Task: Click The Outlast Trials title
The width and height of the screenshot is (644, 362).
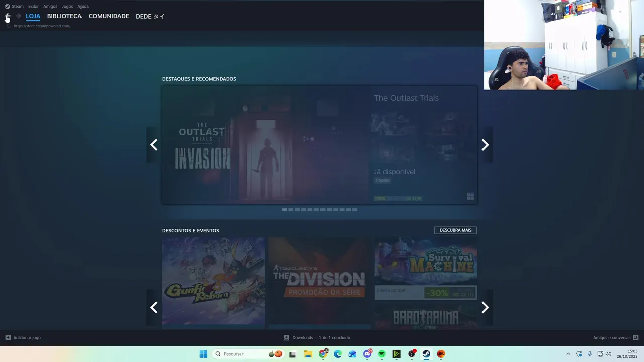Action: (406, 98)
